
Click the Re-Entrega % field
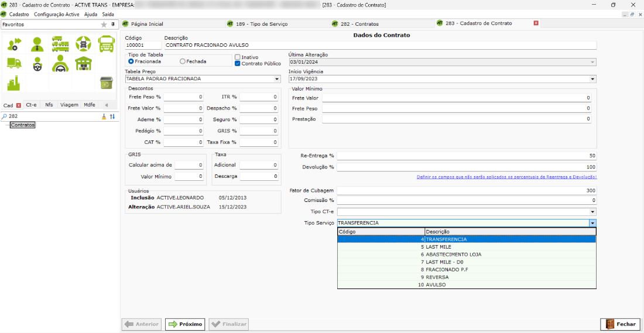(x=466, y=156)
